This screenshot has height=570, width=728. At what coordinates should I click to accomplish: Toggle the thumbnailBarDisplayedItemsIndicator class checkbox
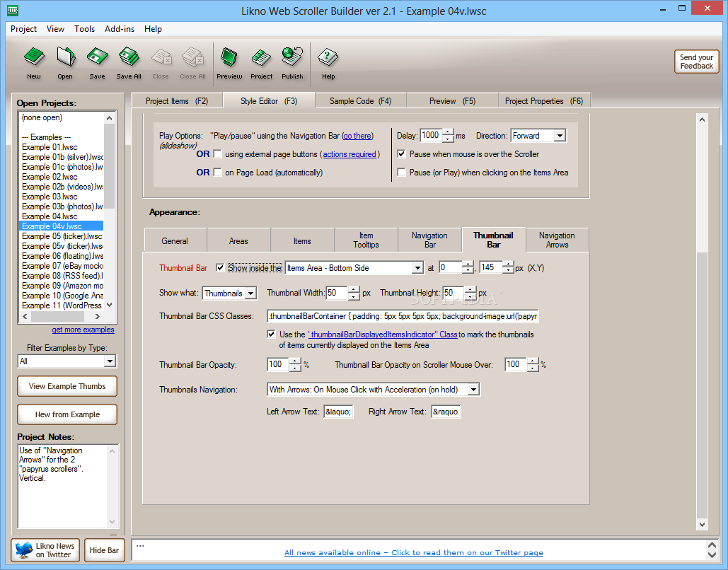tap(271, 334)
